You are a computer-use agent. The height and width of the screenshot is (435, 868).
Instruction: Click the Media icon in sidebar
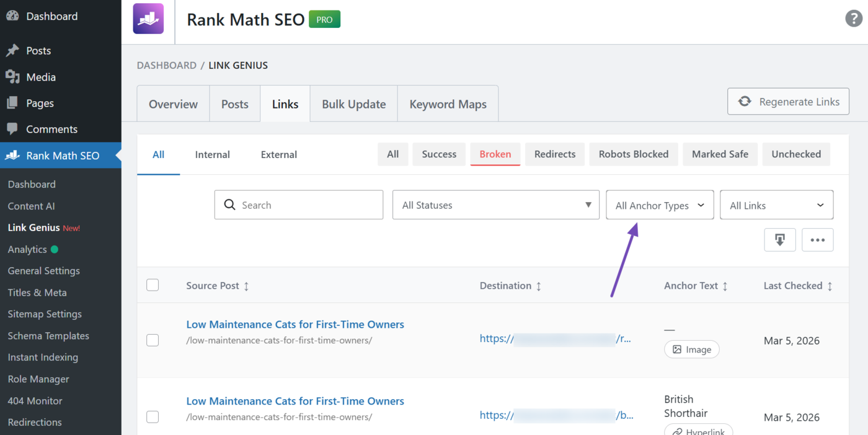click(12, 77)
